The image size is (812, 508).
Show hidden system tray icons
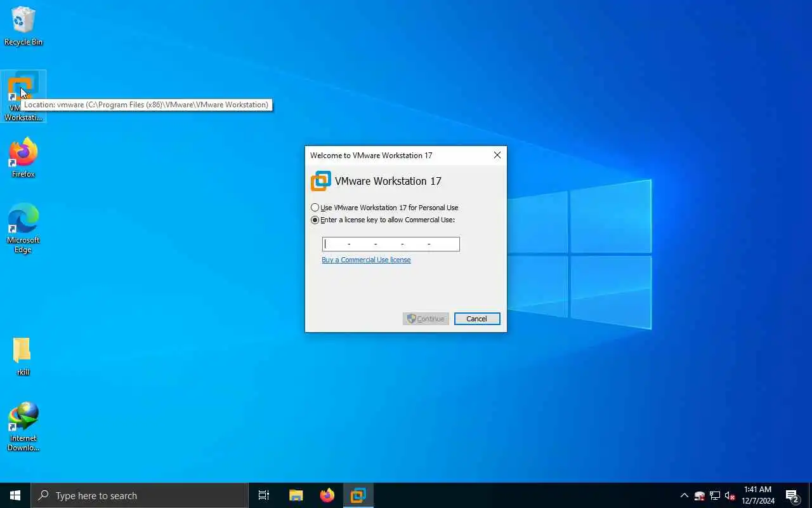684,495
